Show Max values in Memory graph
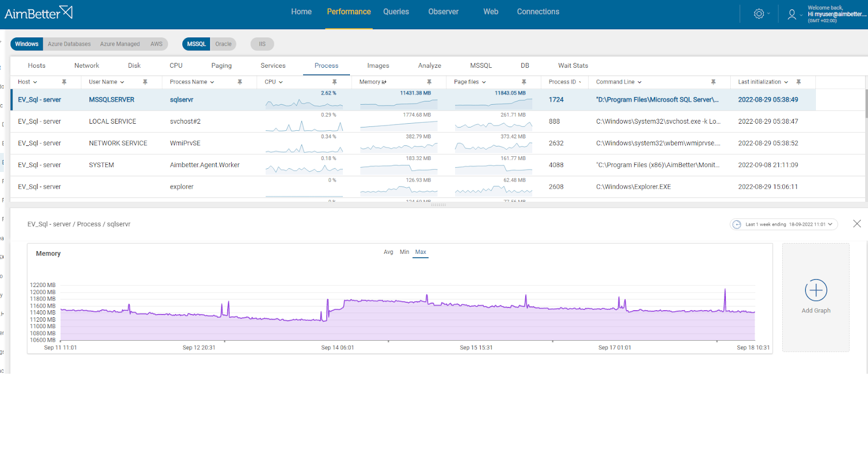The width and height of the screenshot is (868, 460). point(421,252)
